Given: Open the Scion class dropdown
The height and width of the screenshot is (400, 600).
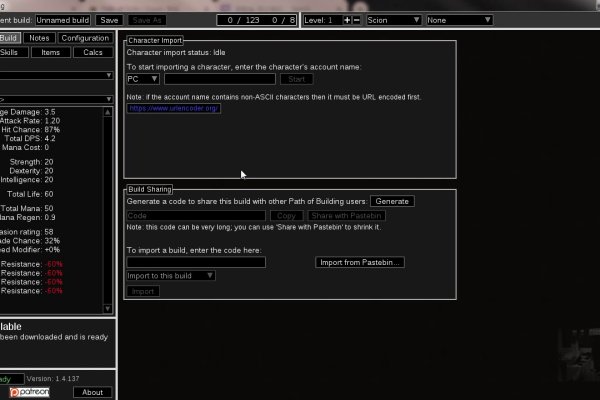Looking at the screenshot, I should pos(394,20).
